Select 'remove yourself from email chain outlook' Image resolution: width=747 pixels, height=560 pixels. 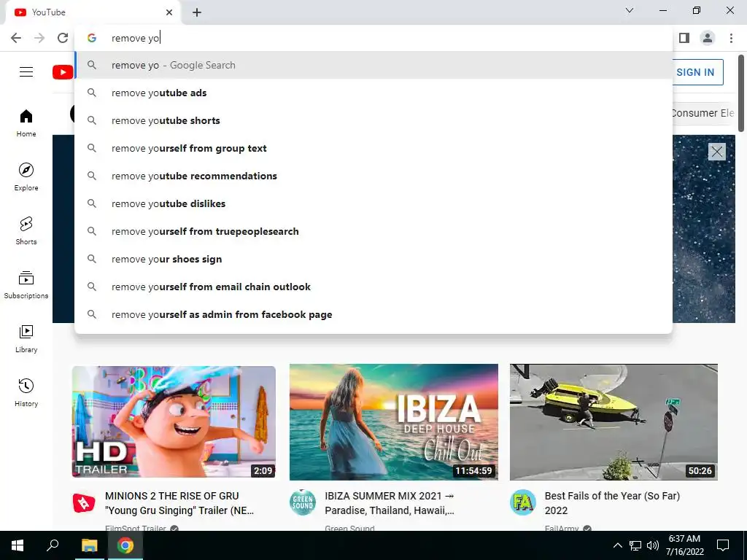point(373,287)
